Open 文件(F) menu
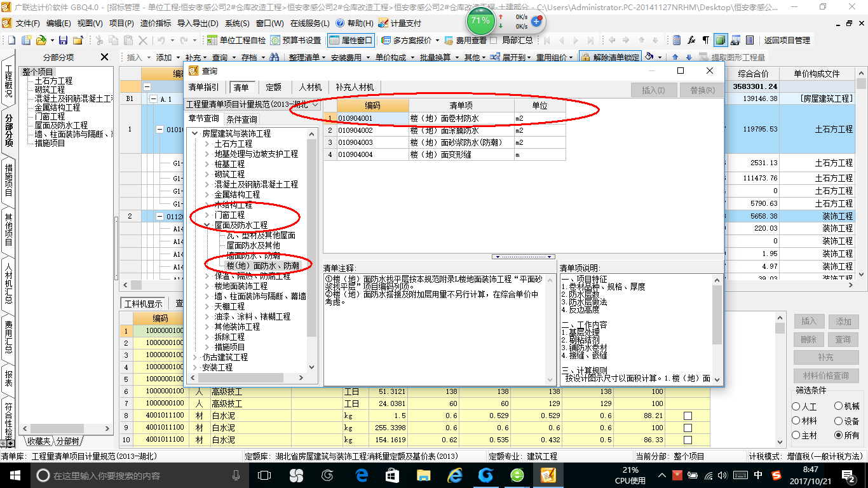 point(27,23)
